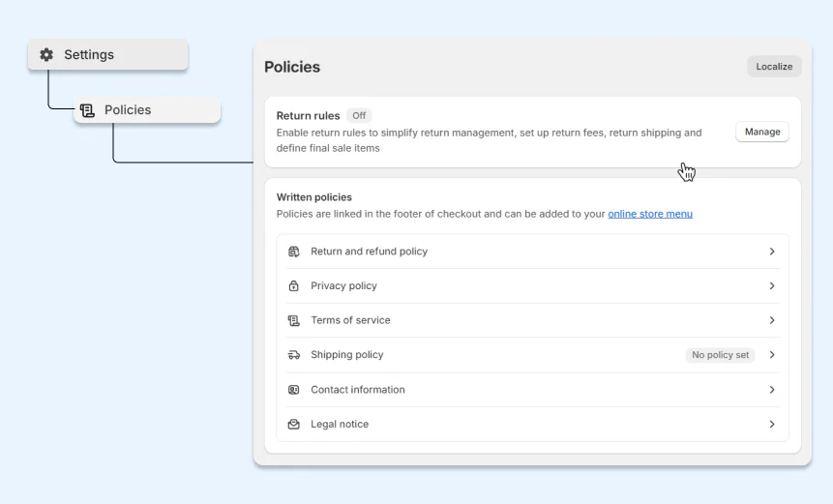The image size is (833, 504).
Task: Expand Return and refund policy chevron
Action: click(x=772, y=252)
